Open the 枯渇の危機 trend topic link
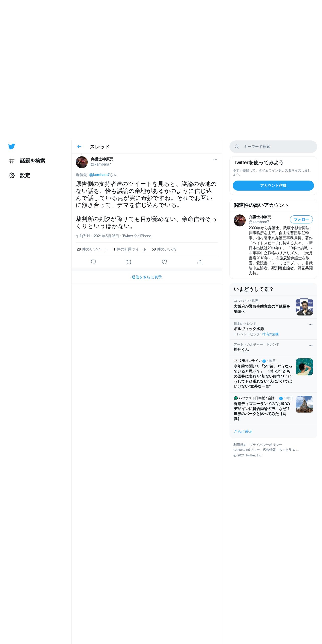Viewport: 322px width, 644px height. 270,334
